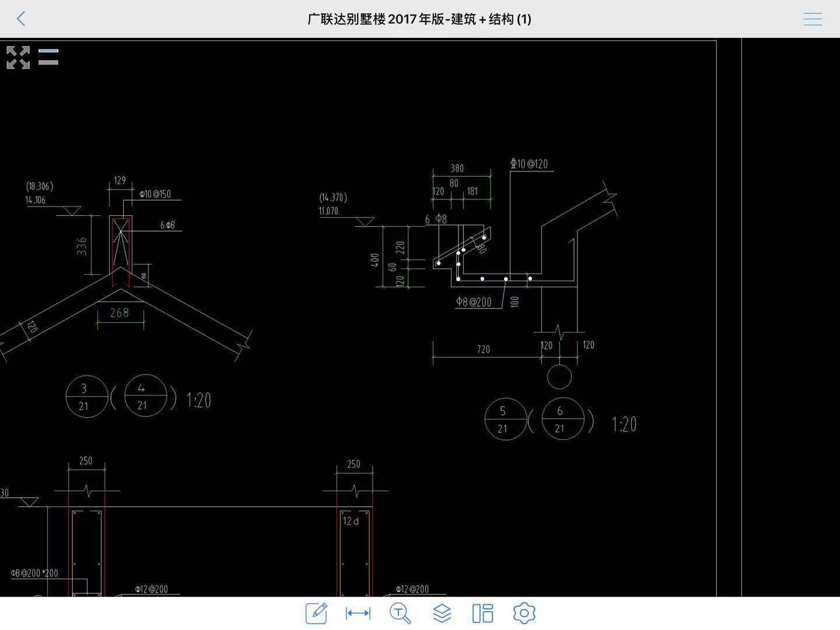This screenshot has height=630, width=840.
Task: Click the green 336 dimension text
Action: tap(82, 246)
